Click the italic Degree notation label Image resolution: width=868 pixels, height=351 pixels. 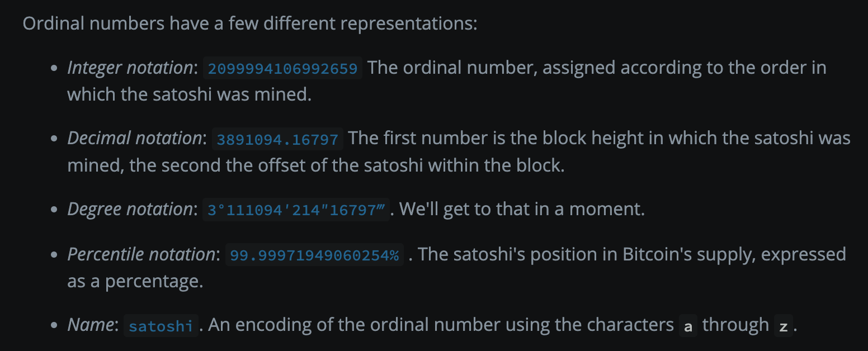[130, 210]
